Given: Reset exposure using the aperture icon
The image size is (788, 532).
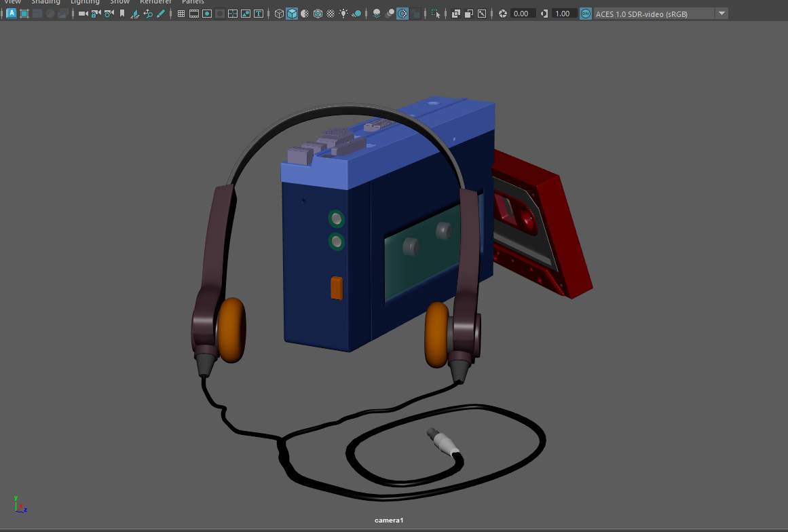Looking at the screenshot, I should [x=502, y=14].
